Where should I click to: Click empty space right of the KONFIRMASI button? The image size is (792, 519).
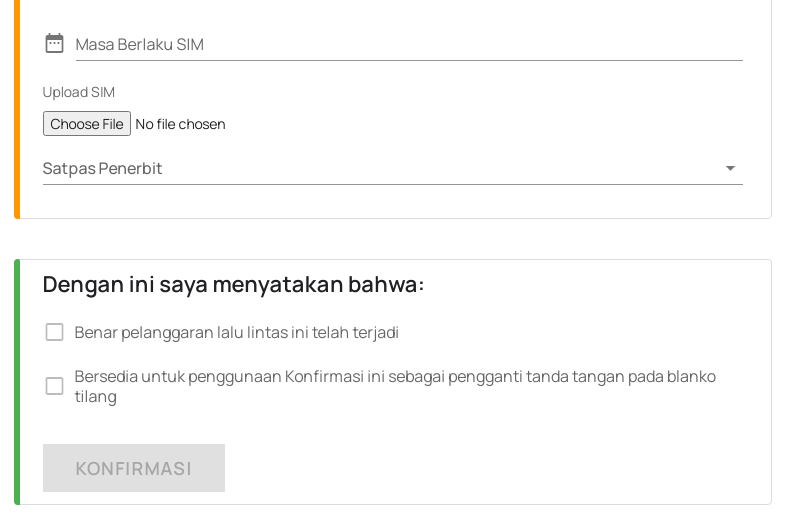click(480, 468)
